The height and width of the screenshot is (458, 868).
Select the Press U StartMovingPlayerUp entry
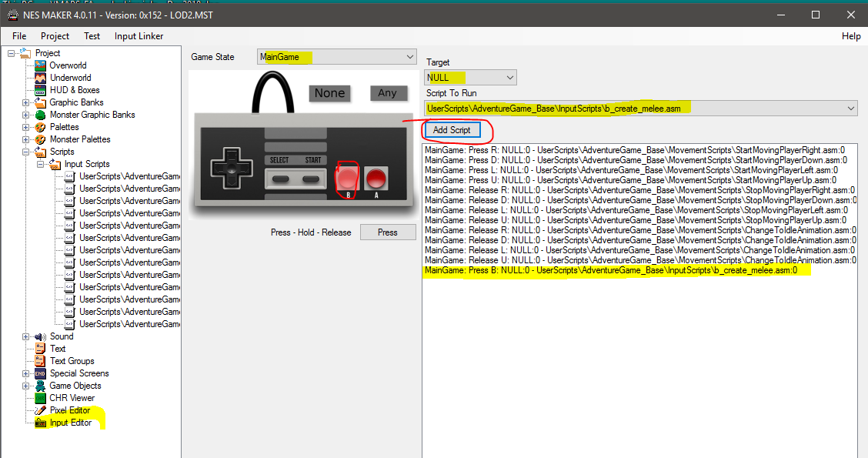[x=630, y=180]
